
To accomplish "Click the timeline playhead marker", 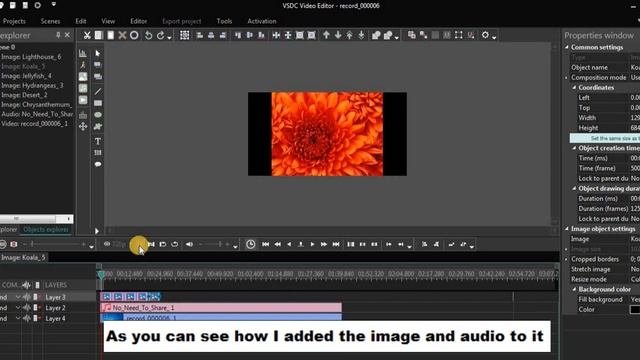I will (101, 274).
